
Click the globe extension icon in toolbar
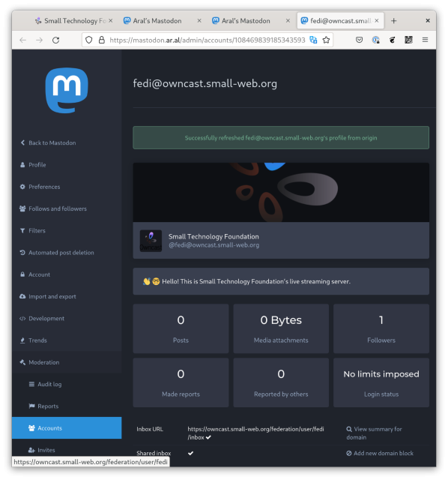(376, 40)
